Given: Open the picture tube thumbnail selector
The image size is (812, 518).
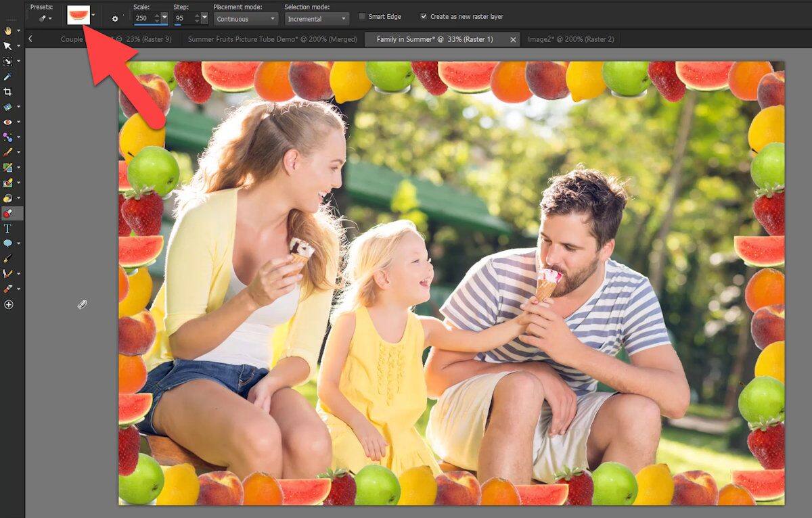Looking at the screenshot, I should 77,15.
